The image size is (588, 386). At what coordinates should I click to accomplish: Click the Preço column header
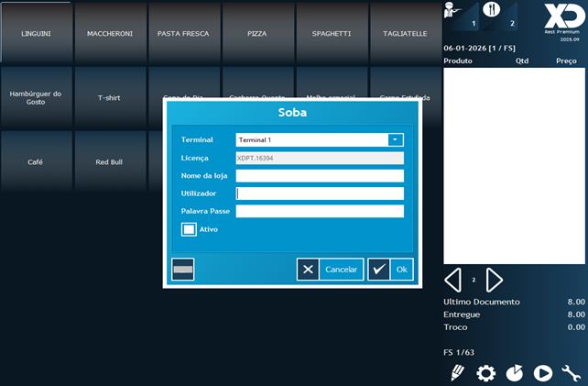point(566,61)
